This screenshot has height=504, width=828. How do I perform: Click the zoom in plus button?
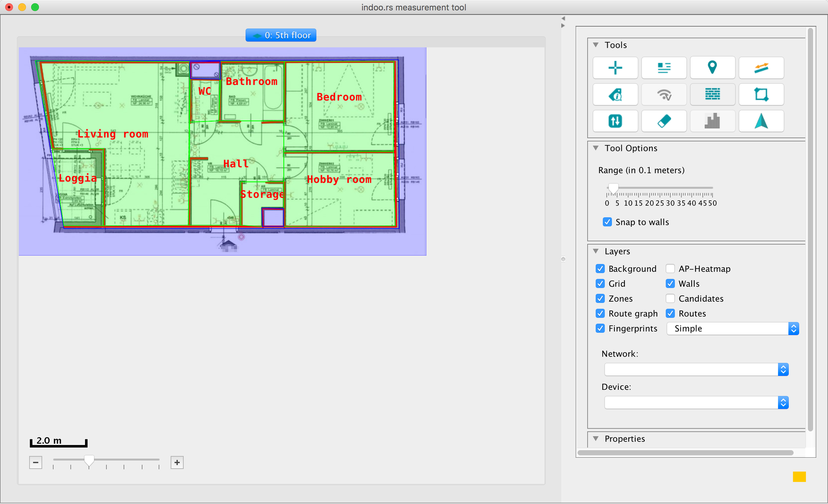[177, 463]
